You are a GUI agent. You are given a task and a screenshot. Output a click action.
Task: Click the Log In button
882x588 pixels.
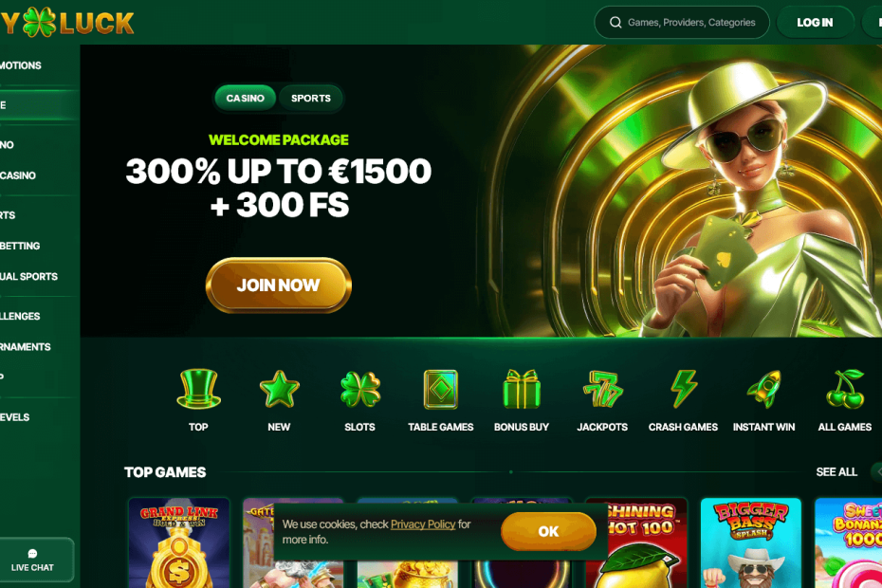coord(815,23)
